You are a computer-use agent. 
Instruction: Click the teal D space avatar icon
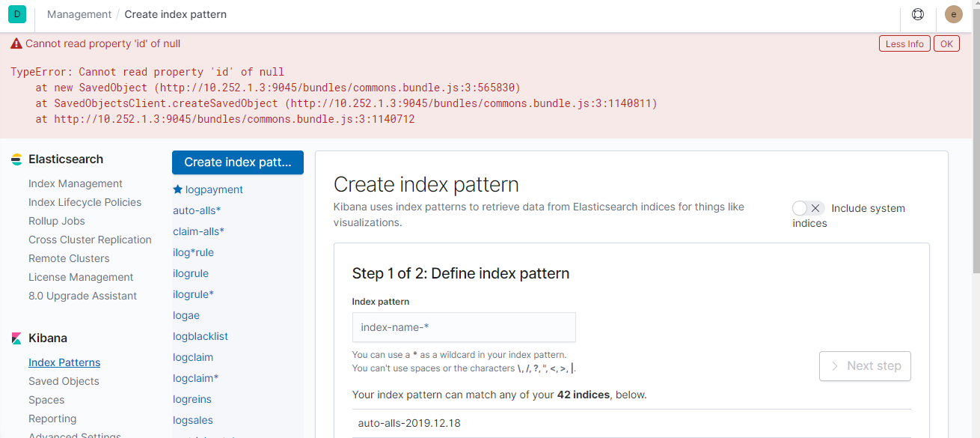pyautogui.click(x=17, y=14)
